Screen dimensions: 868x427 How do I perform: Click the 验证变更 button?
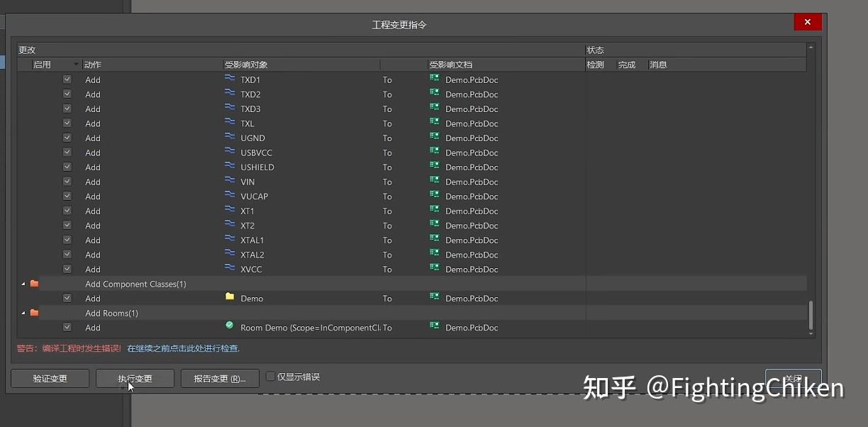coord(50,378)
